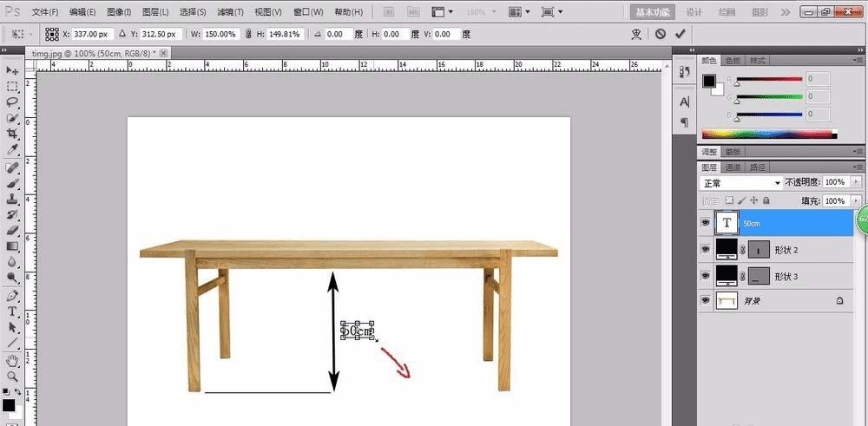Select the Lasso tool

coord(11,102)
